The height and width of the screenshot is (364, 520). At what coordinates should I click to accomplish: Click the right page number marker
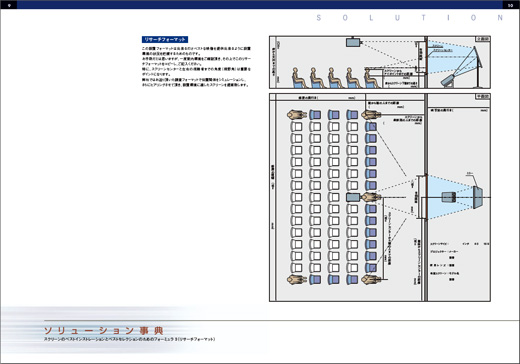point(510,5)
